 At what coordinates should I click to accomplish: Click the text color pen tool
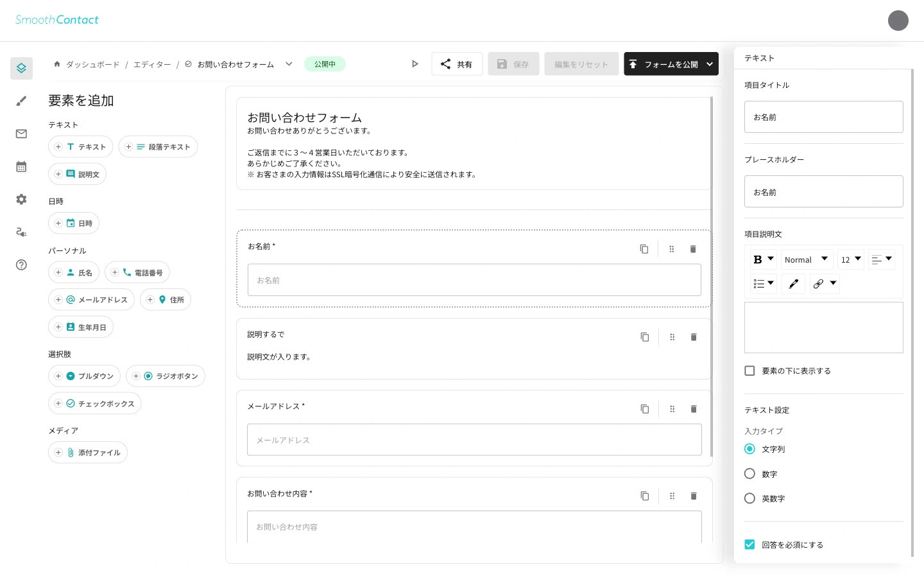793,284
